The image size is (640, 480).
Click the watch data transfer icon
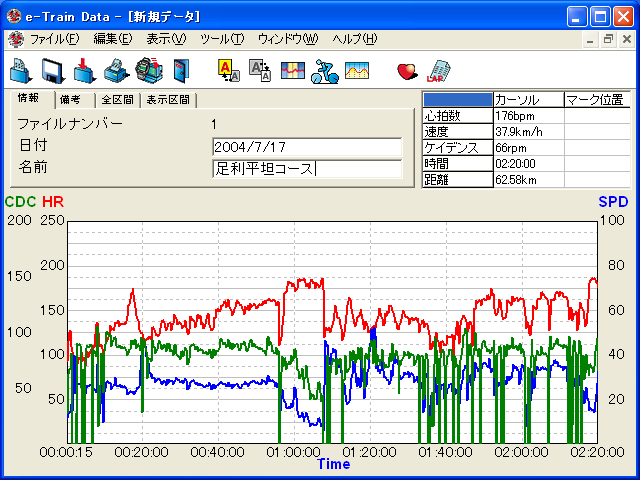148,70
